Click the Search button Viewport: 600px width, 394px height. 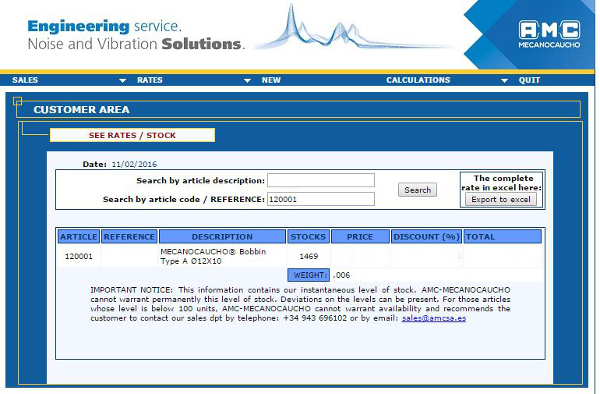[417, 190]
